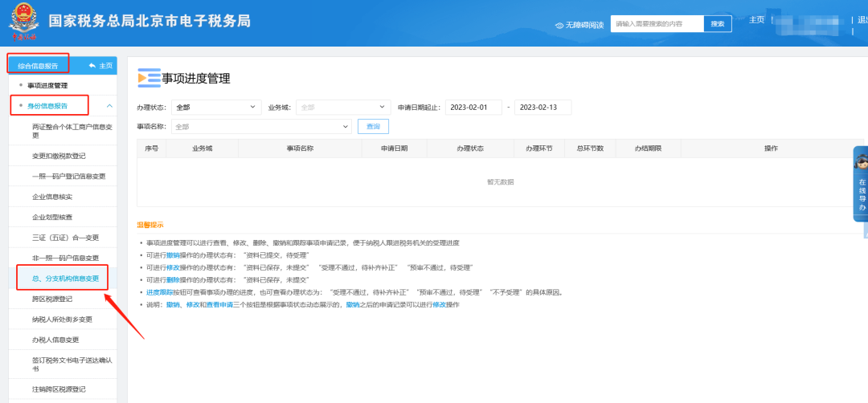Click the 申请日期 column header
Viewport: 868px width, 403px height.
click(x=394, y=149)
